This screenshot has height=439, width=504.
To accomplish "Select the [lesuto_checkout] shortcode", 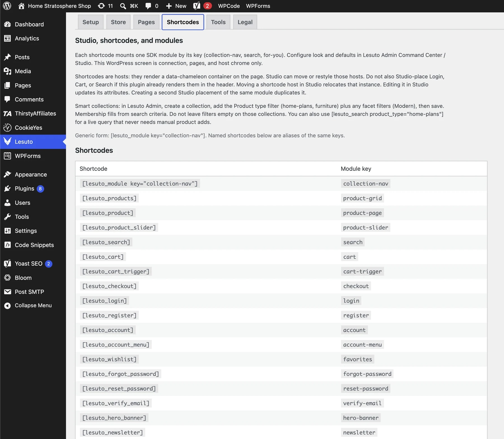I will coord(109,286).
